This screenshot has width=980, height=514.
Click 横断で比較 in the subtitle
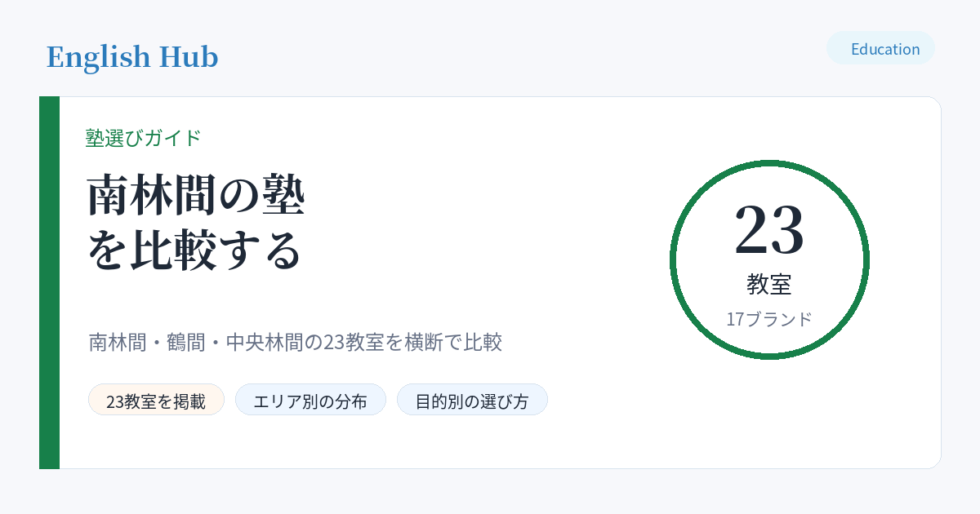452,342
